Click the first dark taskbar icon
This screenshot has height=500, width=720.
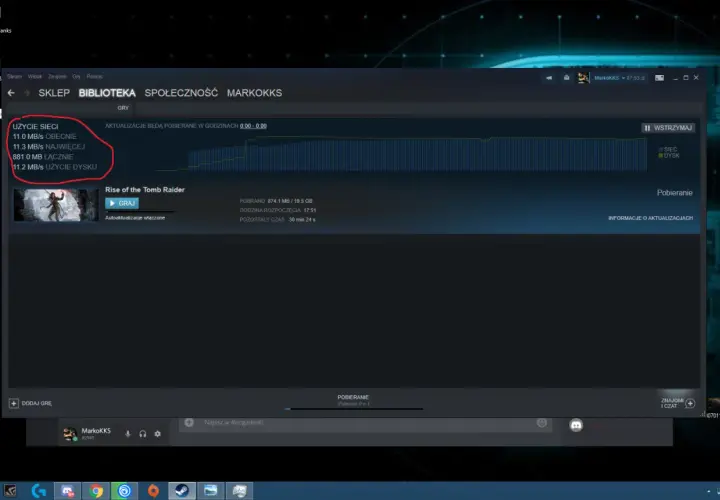(10, 491)
